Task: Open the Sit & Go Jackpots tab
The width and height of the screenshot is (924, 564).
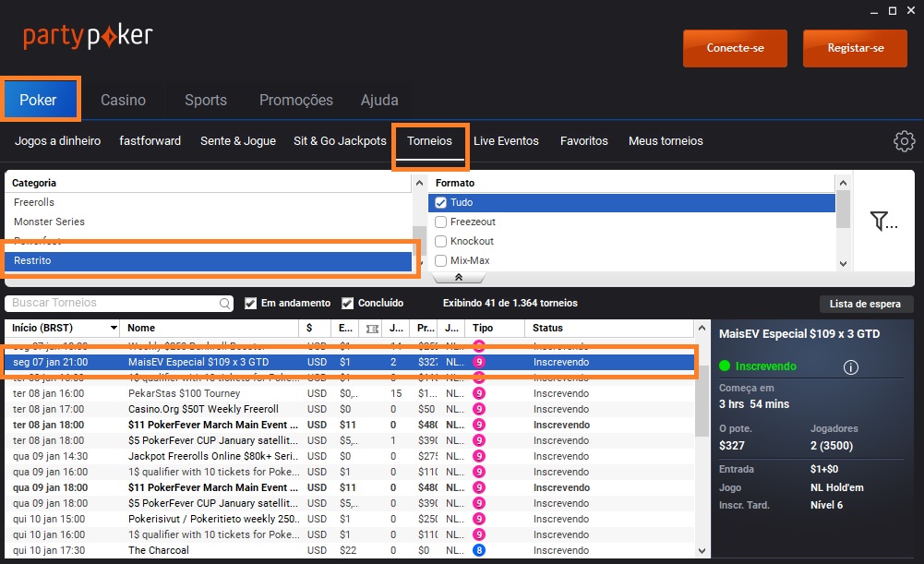Action: [340, 141]
